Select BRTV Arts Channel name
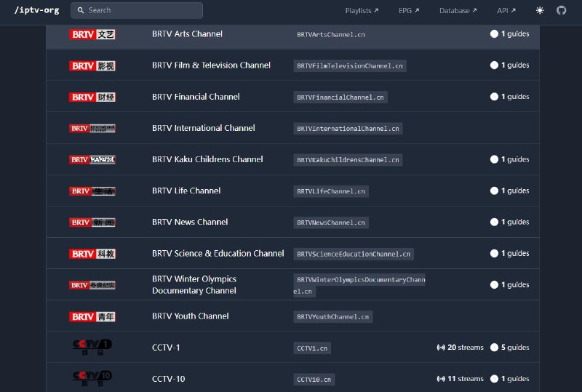Image resolution: width=582 pixels, height=392 pixels. (187, 33)
